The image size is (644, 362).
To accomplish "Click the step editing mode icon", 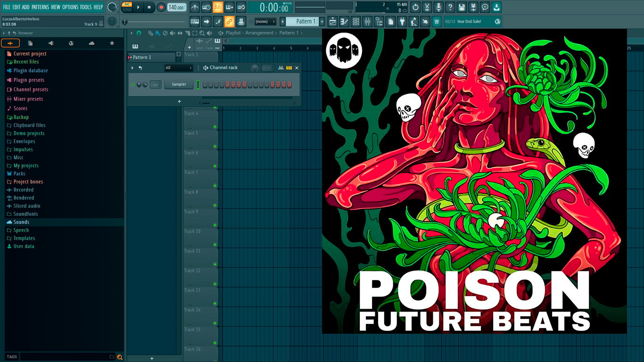I will (x=218, y=21).
